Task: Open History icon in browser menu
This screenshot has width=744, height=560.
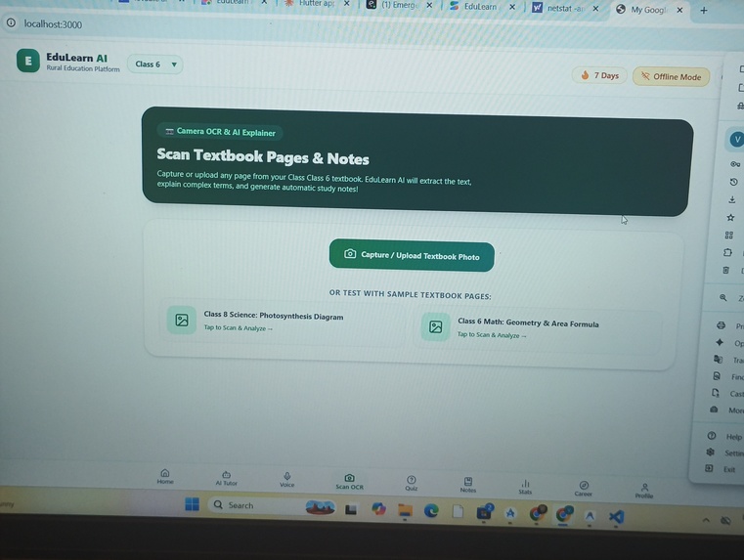Action: point(733,182)
